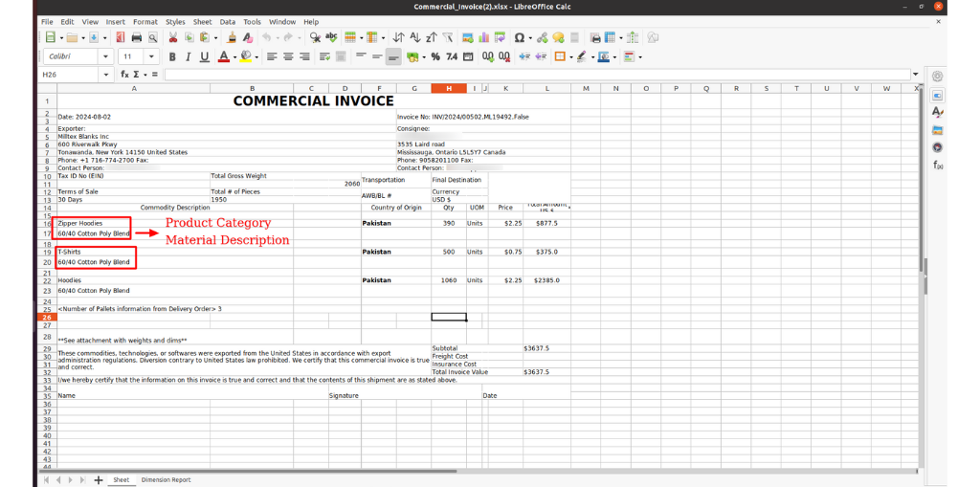This screenshot has width=980, height=487.
Task: Click the Cut scissors icon
Action: [x=173, y=38]
